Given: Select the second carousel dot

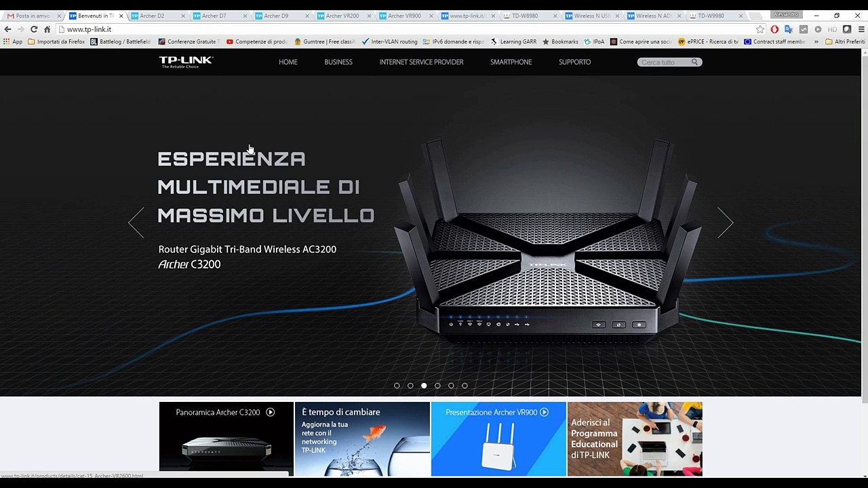Looking at the screenshot, I should (410, 386).
